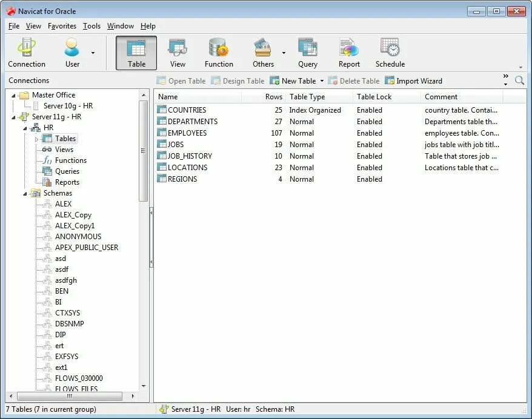Collapse the Master Office group
Screen dimensions: 532x419
pos(13,96)
